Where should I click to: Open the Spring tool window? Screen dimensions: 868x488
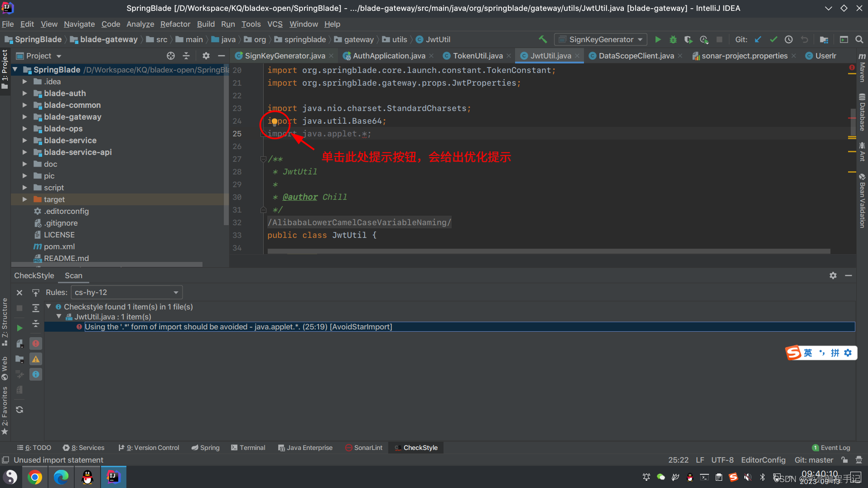pyautogui.click(x=205, y=448)
